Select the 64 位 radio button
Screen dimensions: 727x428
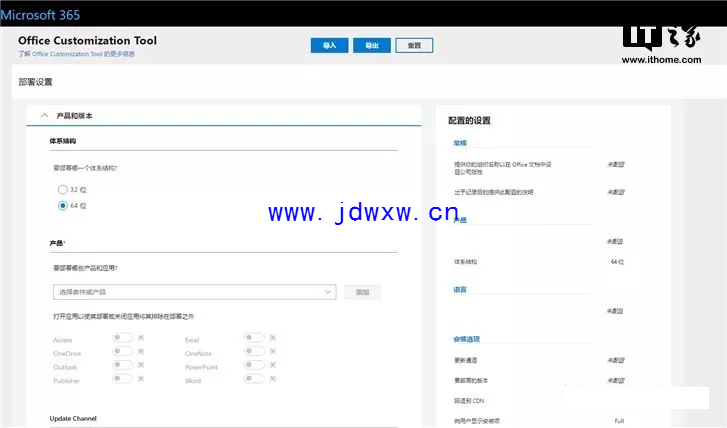tap(63, 205)
